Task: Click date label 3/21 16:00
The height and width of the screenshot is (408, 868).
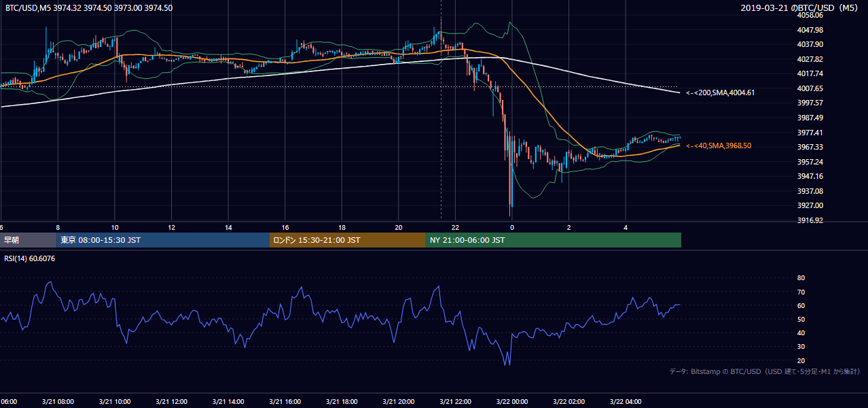Action: [285, 402]
